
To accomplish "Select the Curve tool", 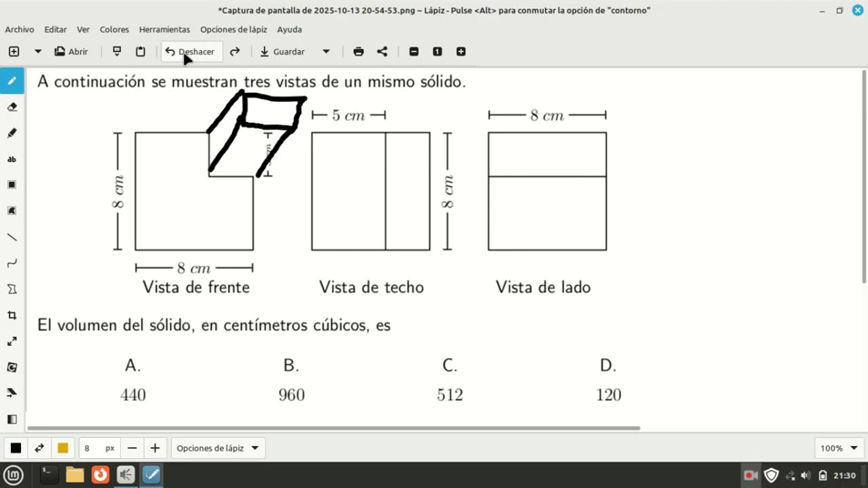I will point(12,263).
